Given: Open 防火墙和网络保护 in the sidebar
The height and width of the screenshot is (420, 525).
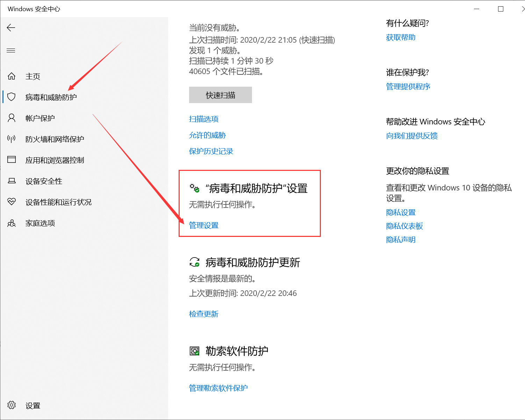Looking at the screenshot, I should [x=55, y=139].
